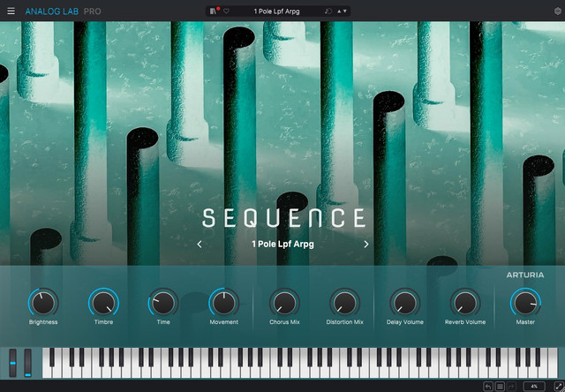Screen dimensions: 565x392
Task: Click the Time knob
Action: click(163, 303)
